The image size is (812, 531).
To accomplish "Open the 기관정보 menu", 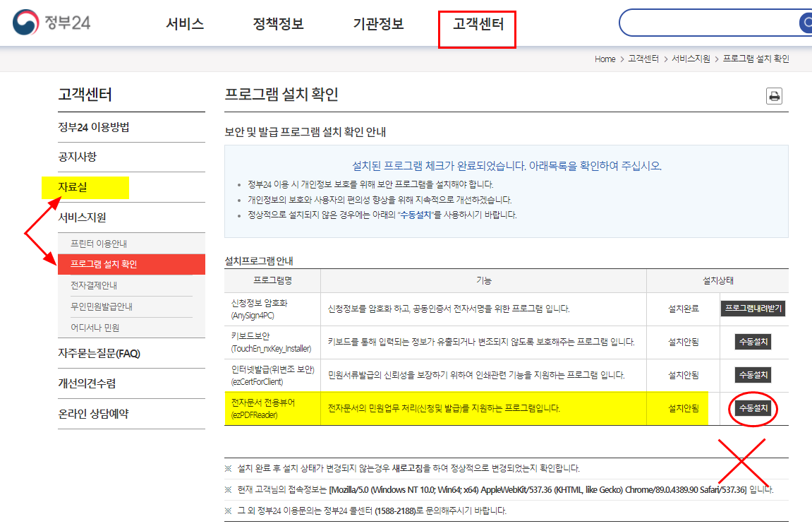I will click(378, 24).
